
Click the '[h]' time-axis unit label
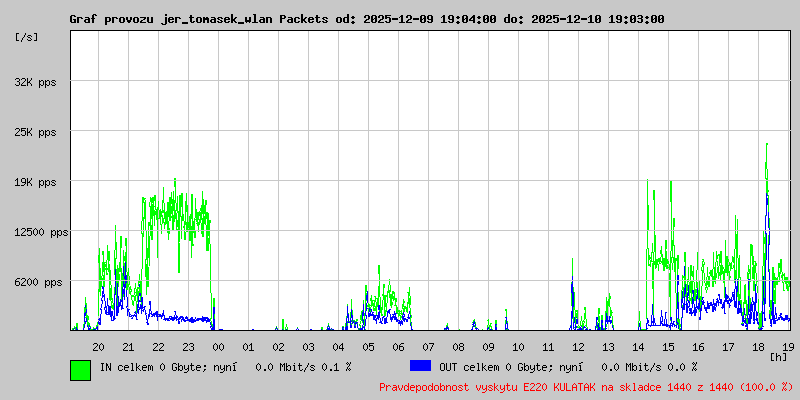pos(778,357)
